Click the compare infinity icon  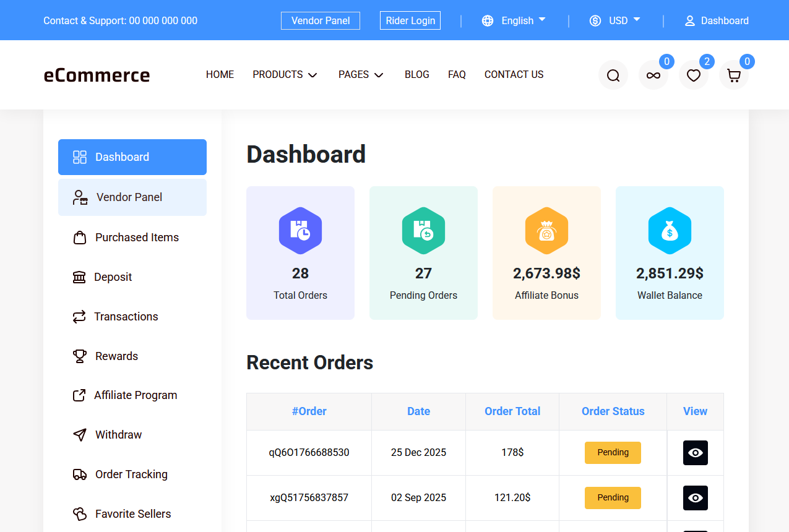[653, 75]
